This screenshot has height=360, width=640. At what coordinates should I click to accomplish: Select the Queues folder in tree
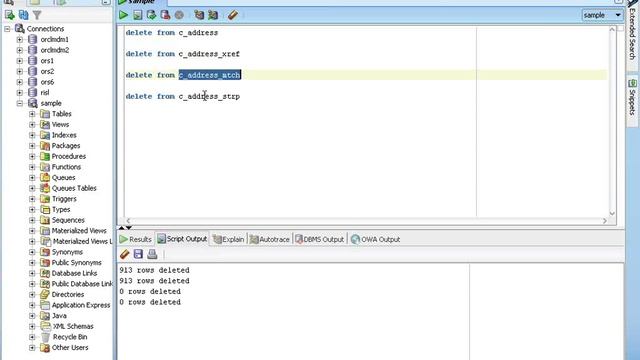click(63, 178)
